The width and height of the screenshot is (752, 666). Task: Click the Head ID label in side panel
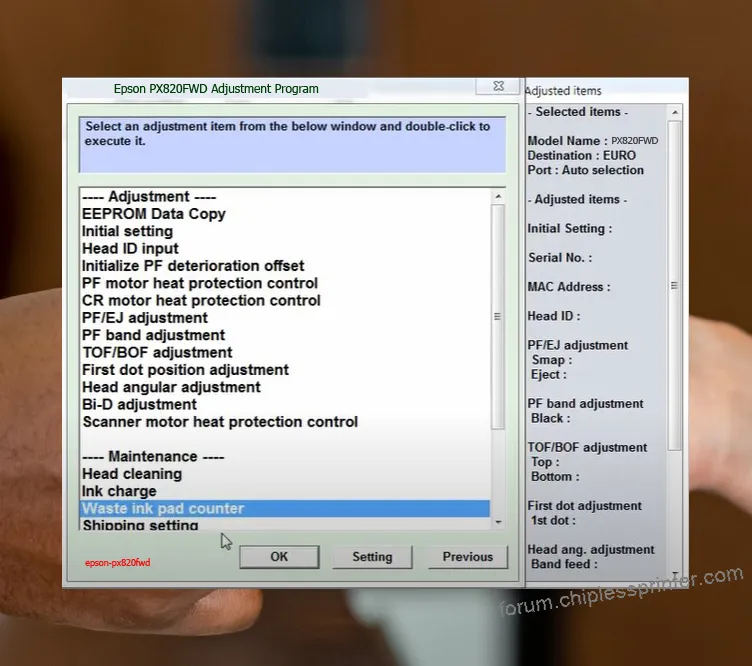point(554,316)
